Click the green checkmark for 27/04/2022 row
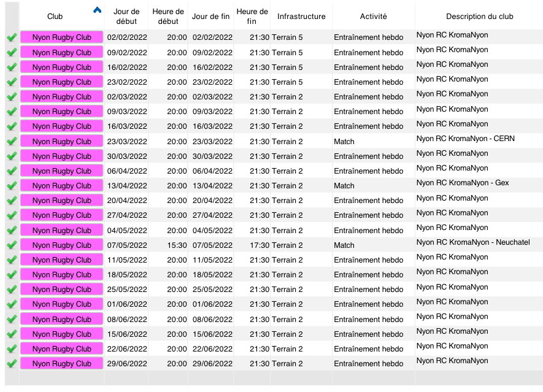 [x=12, y=215]
